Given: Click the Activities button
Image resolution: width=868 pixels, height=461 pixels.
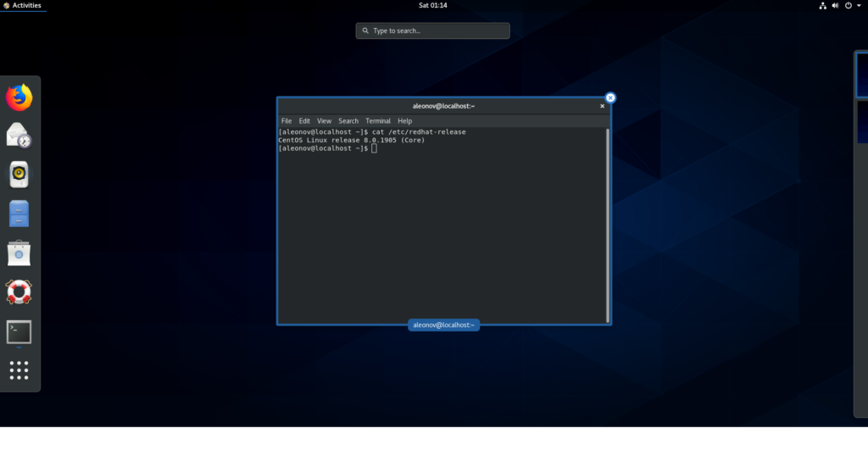Looking at the screenshot, I should (22, 5).
